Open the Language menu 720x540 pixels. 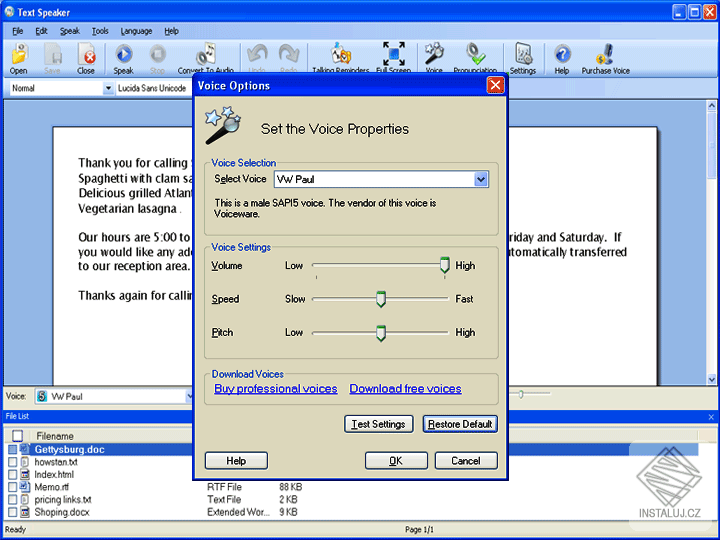[136, 31]
